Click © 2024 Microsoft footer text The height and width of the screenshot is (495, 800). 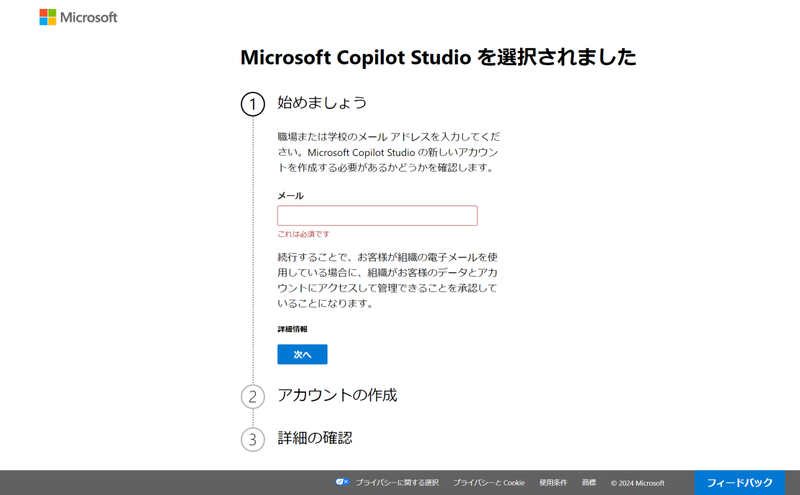click(x=638, y=483)
